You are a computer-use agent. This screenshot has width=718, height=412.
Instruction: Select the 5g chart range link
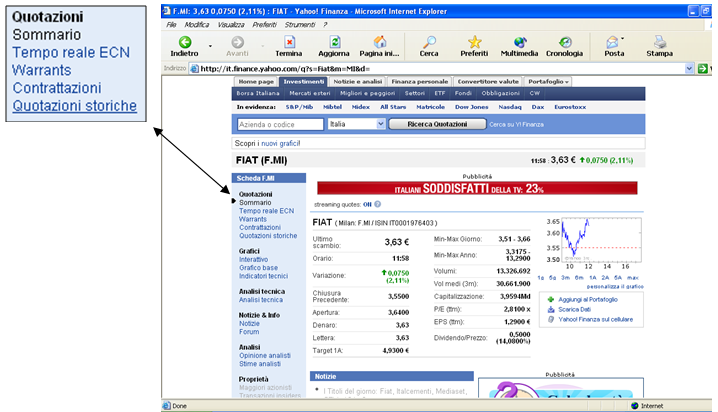553,277
